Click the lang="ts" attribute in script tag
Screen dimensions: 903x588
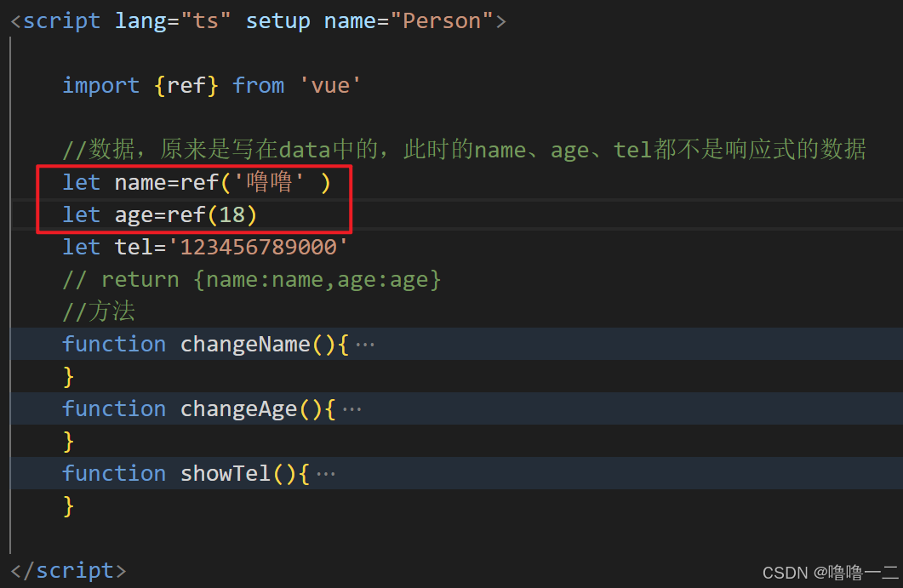click(x=174, y=20)
